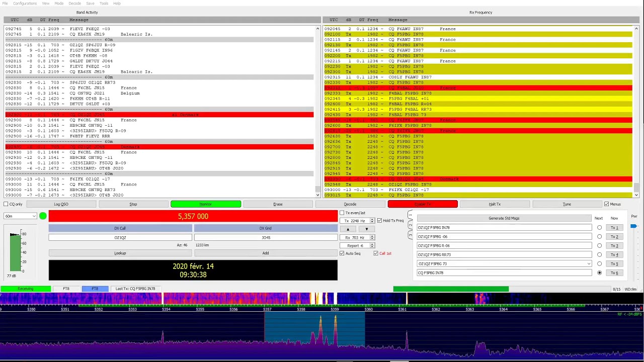Image resolution: width=644 pixels, height=362 pixels.
Task: Send the Tx 2 message now
Action: [x=614, y=237]
